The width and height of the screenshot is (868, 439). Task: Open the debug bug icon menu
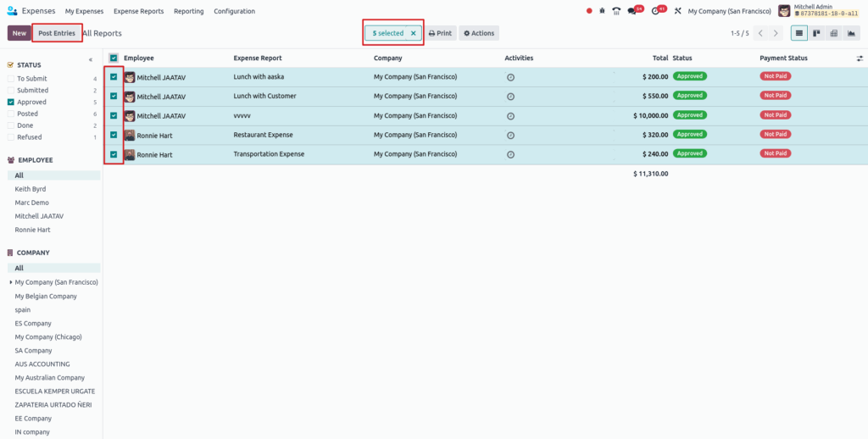point(602,11)
